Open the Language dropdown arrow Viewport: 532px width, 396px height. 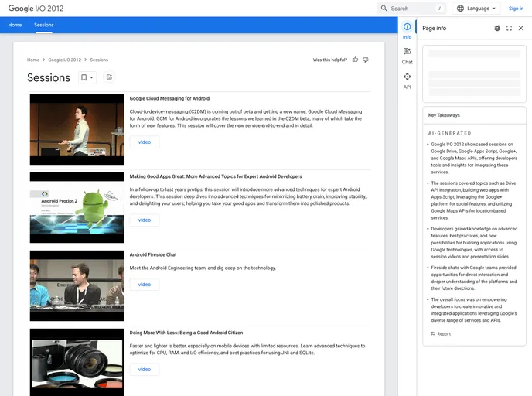tap(493, 9)
